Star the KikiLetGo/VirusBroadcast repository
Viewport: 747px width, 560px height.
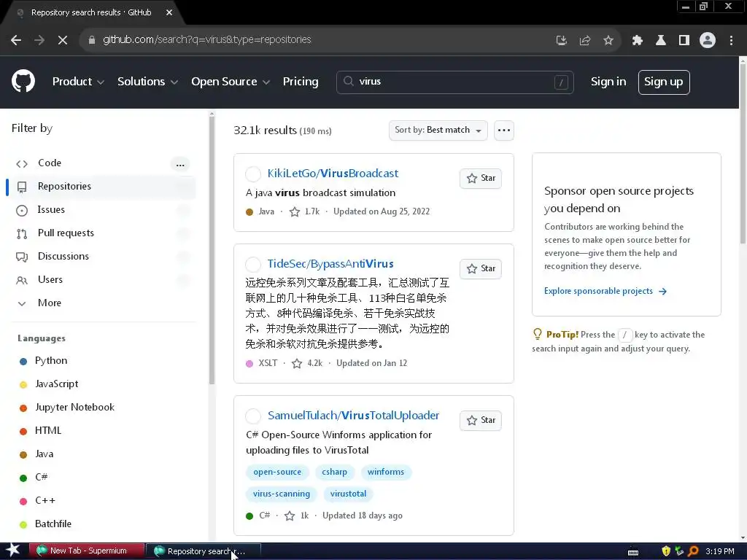click(481, 178)
